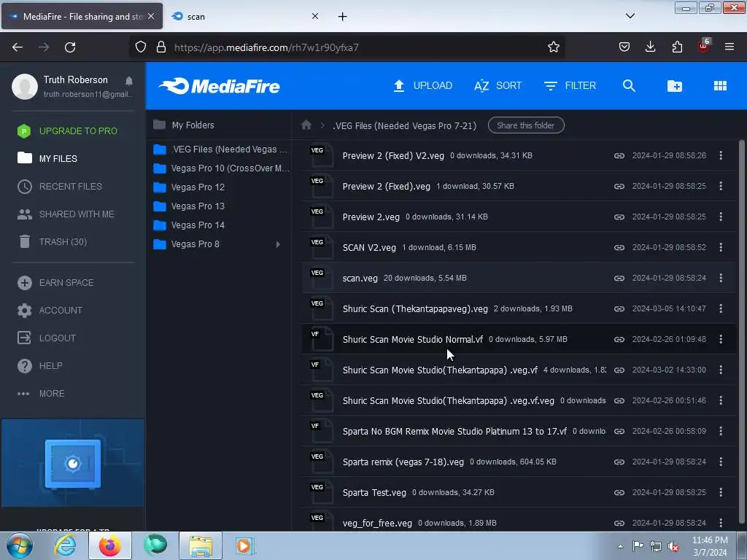
Task: Click the notification bell icon
Action: [x=129, y=80]
